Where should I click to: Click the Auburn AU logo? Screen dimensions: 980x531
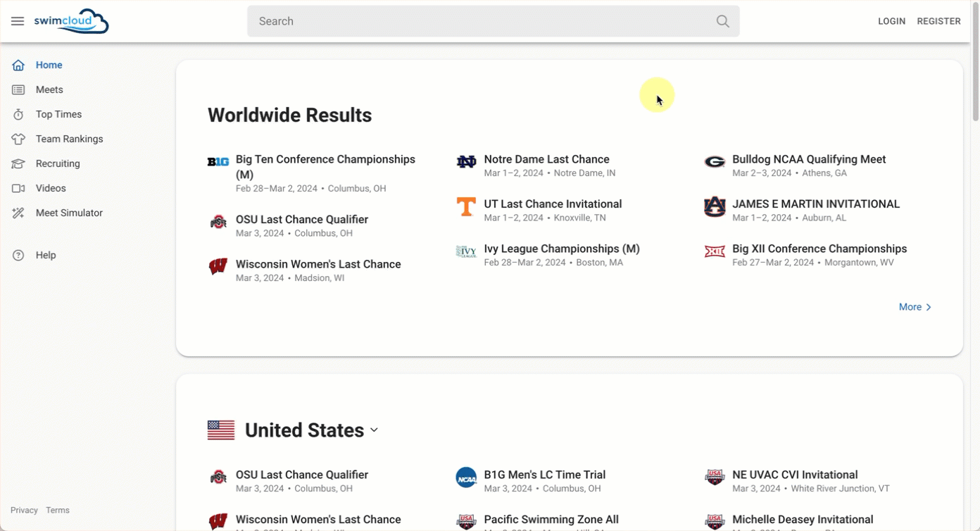point(715,207)
